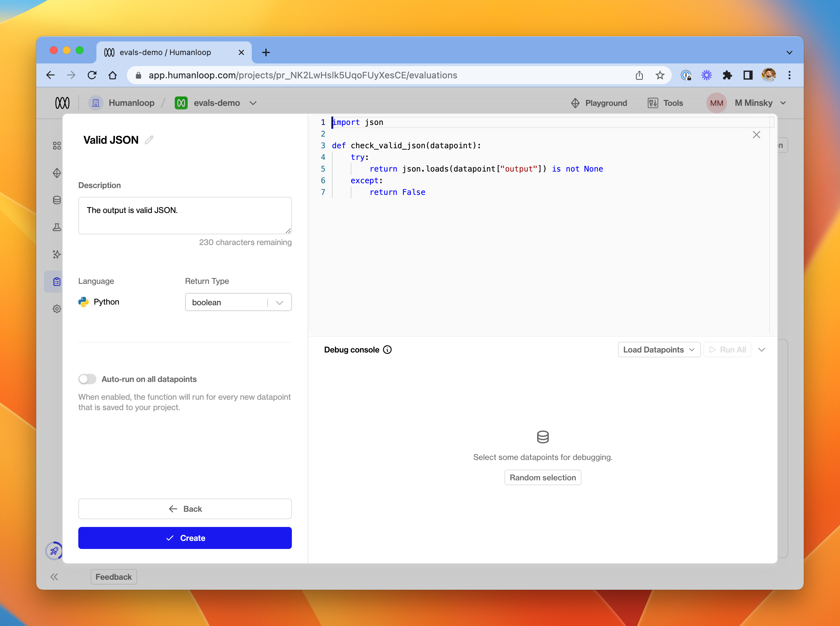Open the flask experiments icon in sidebar
The height and width of the screenshot is (626, 840).
(x=57, y=227)
